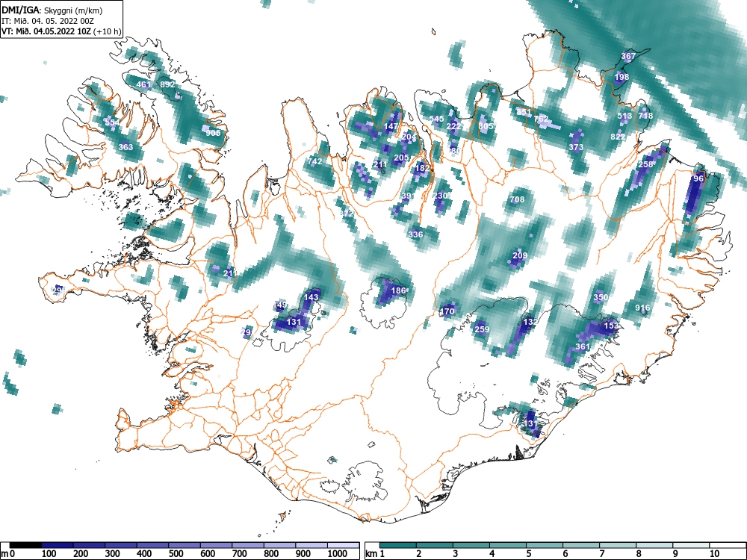Click the visibility value '204' on the map

coord(409,137)
